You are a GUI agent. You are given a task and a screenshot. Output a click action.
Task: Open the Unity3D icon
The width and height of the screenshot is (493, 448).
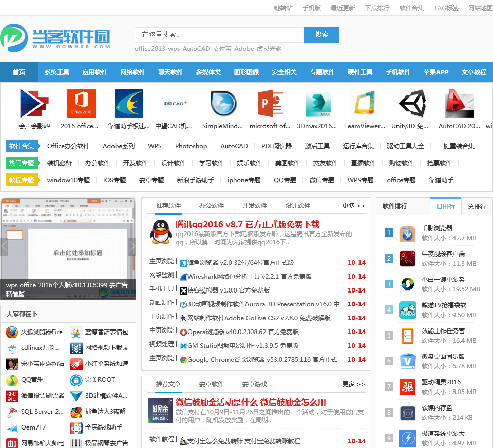click(x=411, y=103)
